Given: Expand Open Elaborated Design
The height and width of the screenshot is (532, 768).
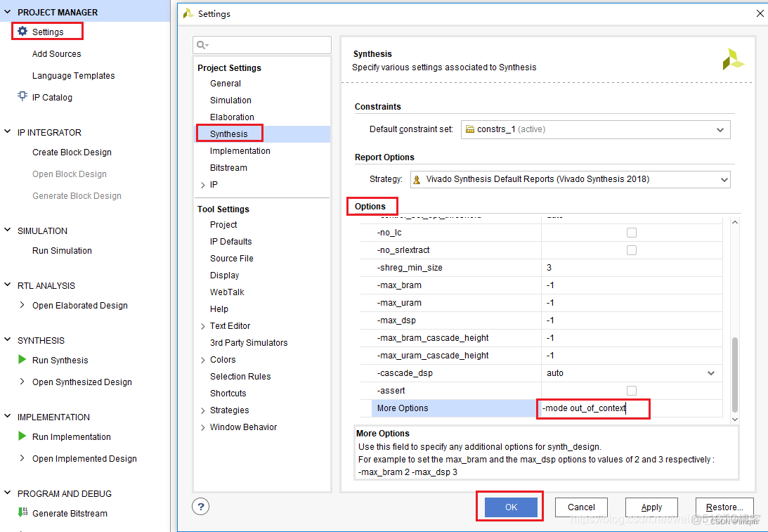Looking at the screenshot, I should [22, 305].
